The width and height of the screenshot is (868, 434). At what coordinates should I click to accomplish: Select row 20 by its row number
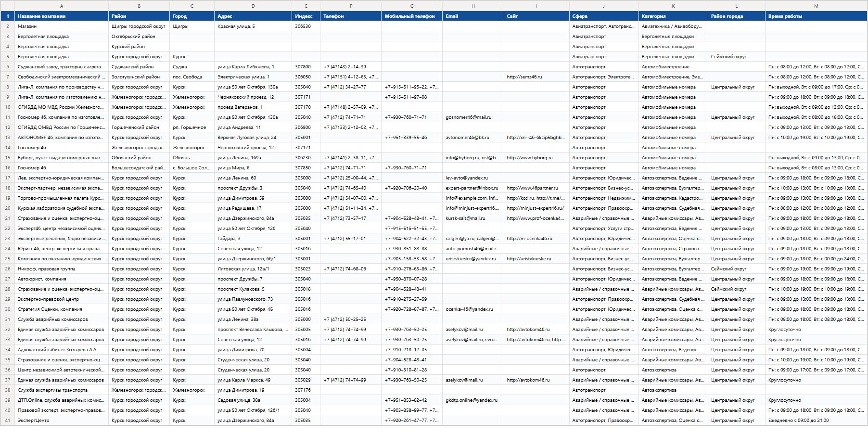coord(7,208)
